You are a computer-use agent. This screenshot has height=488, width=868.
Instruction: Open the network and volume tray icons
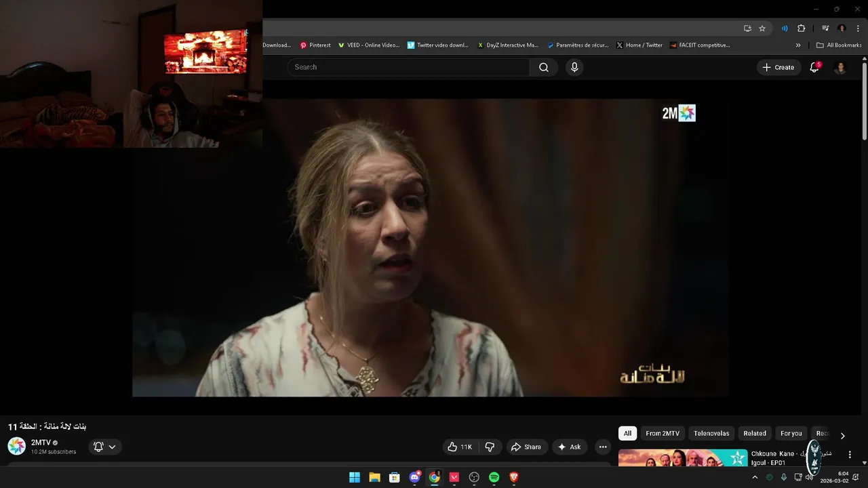coord(803,477)
